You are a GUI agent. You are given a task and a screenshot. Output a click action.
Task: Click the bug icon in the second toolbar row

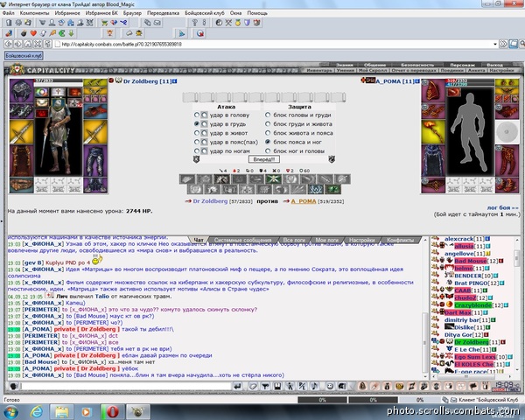(x=138, y=33)
